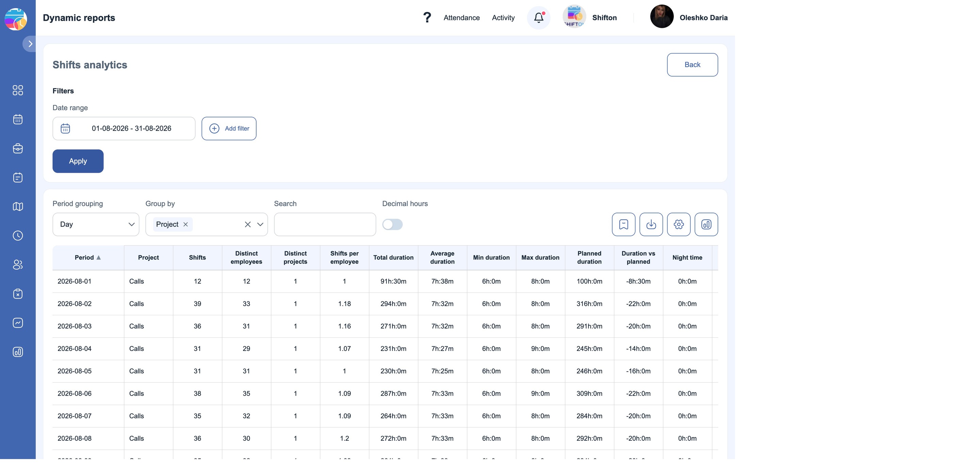
Task: Open the Attendance menu item
Action: point(461,17)
